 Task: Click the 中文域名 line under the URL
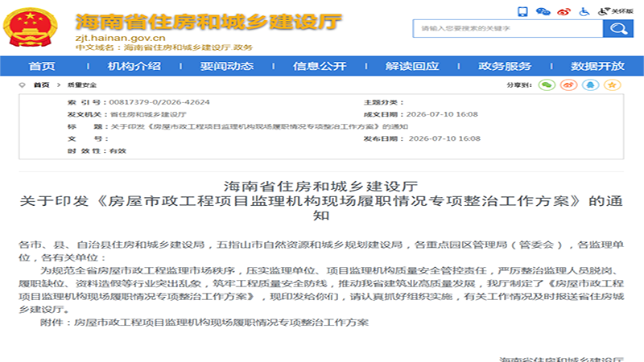164,47
